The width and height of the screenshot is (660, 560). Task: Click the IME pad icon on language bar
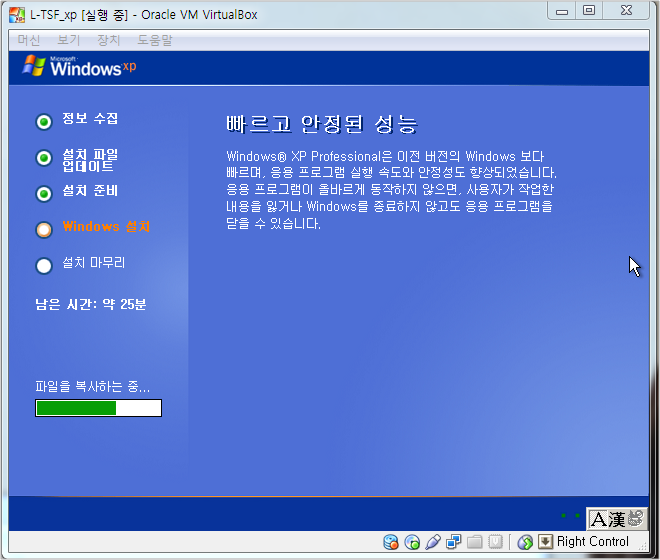[636, 519]
